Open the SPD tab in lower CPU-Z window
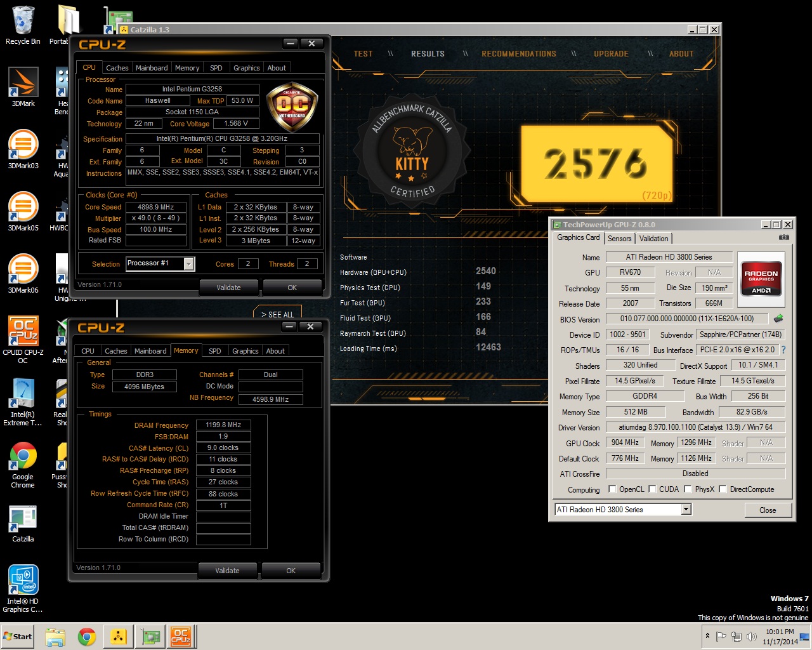The image size is (812, 650). [215, 351]
